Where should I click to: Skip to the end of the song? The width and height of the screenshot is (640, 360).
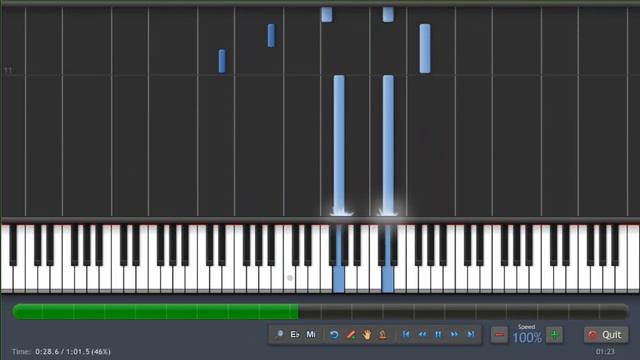pyautogui.click(x=471, y=334)
